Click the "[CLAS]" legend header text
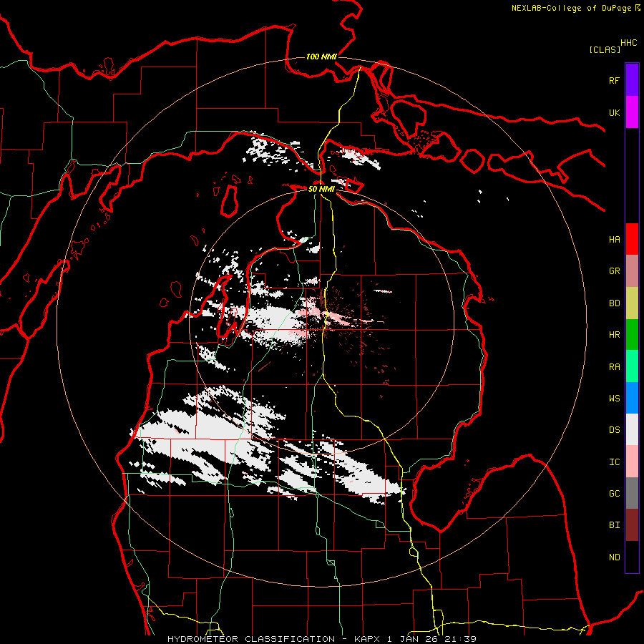The width and height of the screenshot is (644, 644). pyautogui.click(x=605, y=50)
